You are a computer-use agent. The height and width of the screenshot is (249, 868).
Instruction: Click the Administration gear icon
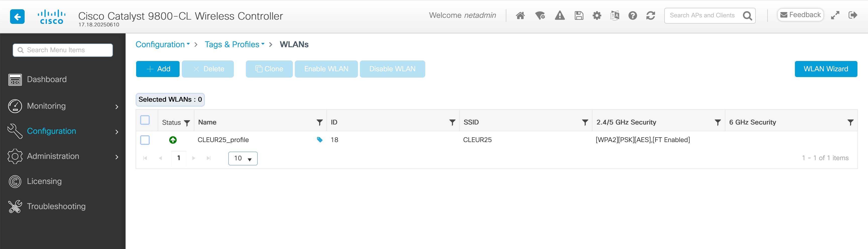click(15, 156)
